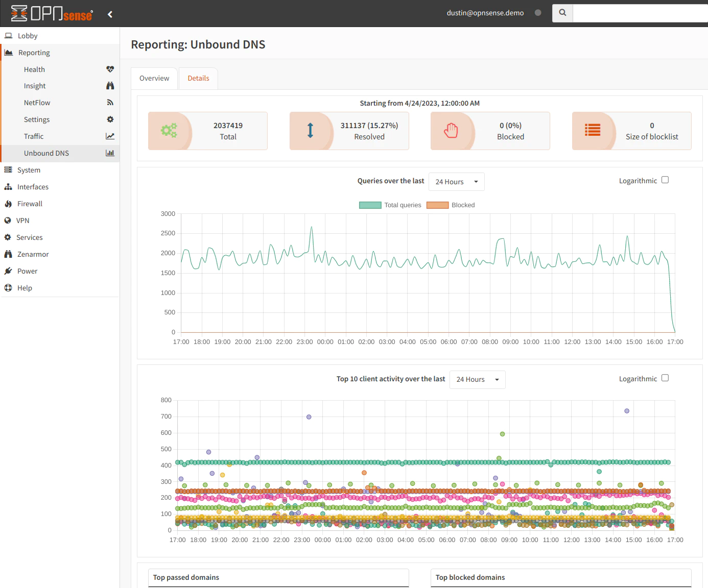Screen dimensions: 708x588
Task: Collapse sidebar using the top chevron arrow
Action: [110, 14]
